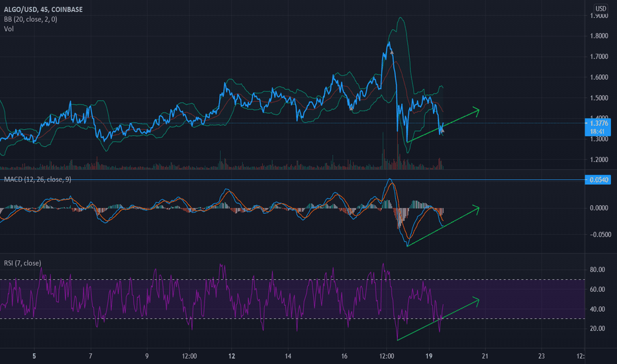The width and height of the screenshot is (617, 364).
Task: Click the 1.8000 price axis label
Action: point(599,36)
